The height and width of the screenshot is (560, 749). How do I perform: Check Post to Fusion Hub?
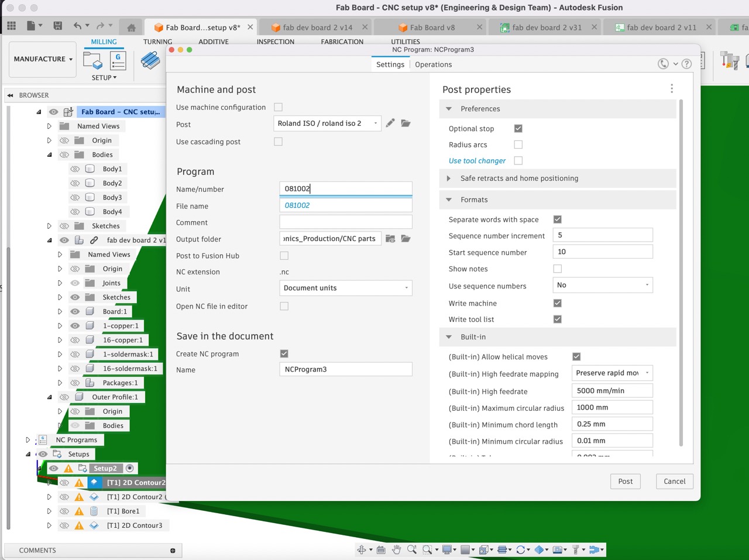point(284,256)
